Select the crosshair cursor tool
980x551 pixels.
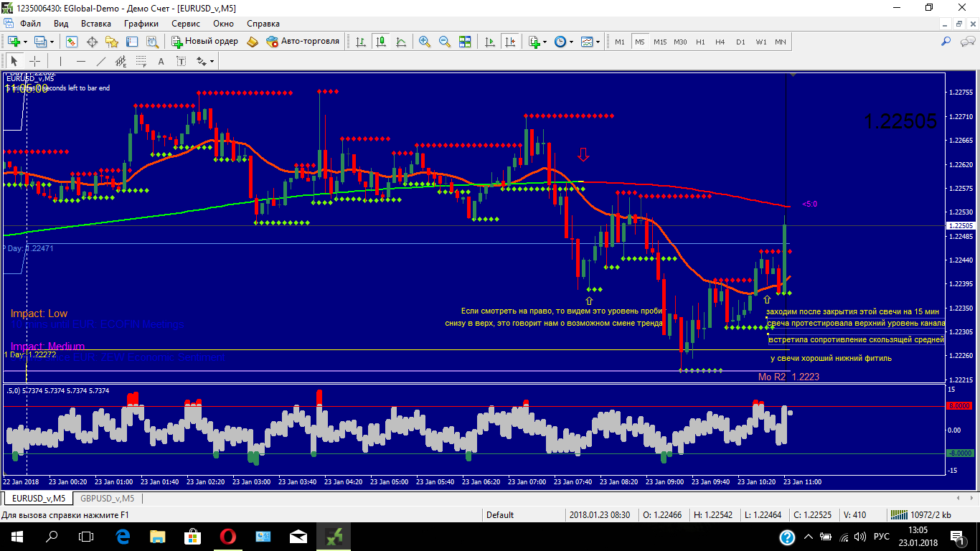click(34, 62)
